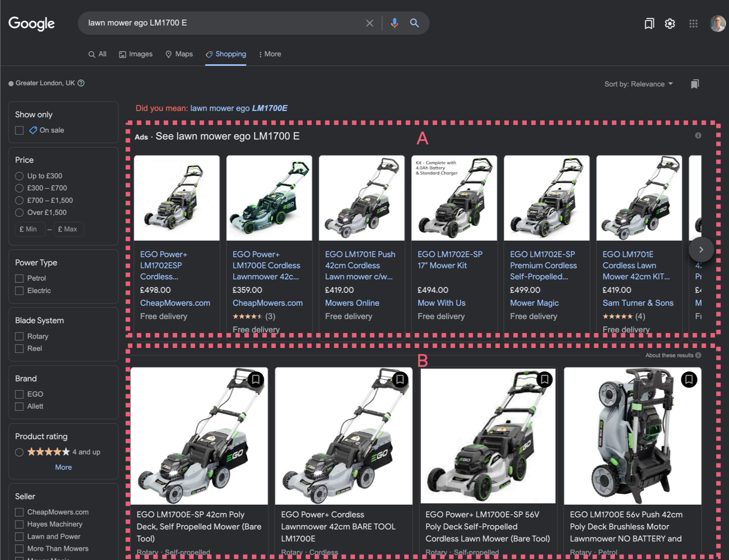Check the EGO brand filter
Viewport: 729px width, 560px height.
[x=19, y=394]
